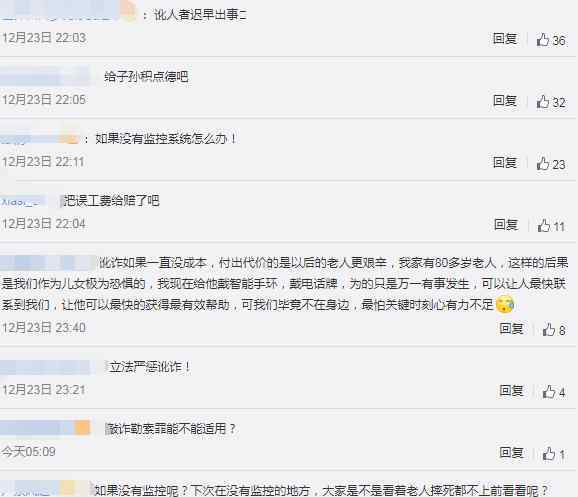
Task: Reply to the 22:04 把误工费 comment
Action: point(506,224)
